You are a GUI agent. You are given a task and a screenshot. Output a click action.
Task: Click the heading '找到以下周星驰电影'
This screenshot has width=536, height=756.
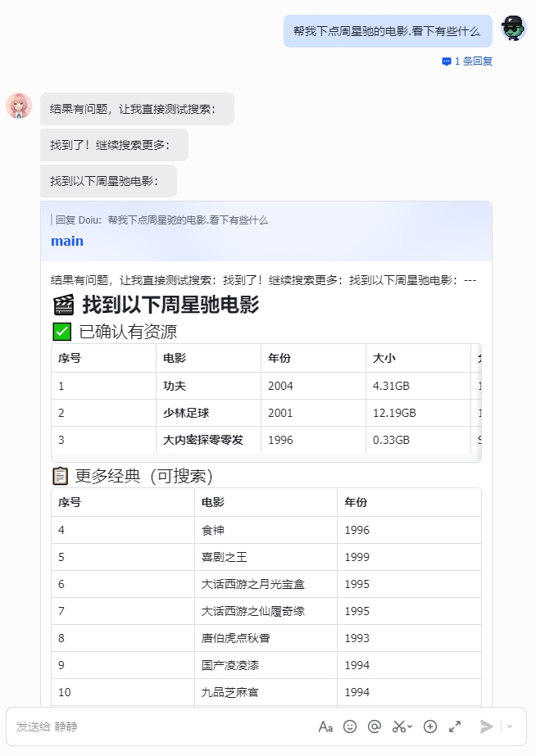point(170,305)
